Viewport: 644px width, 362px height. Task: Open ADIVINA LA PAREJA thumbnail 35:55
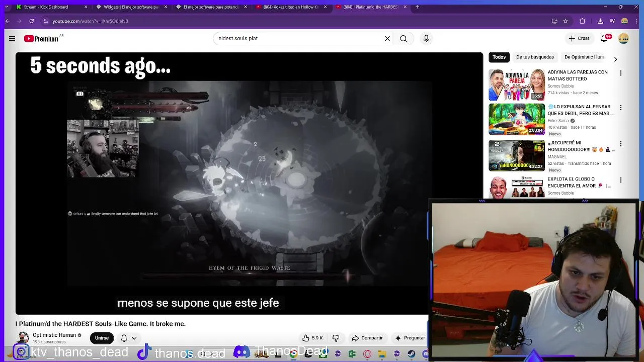(517, 84)
